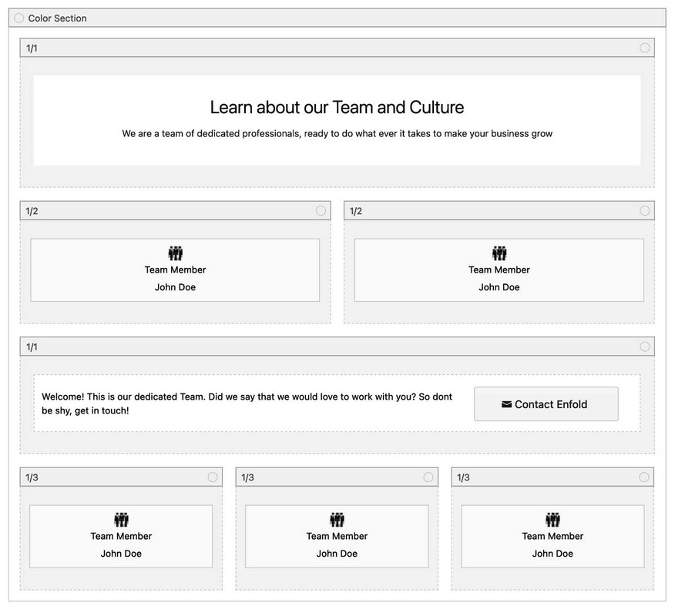Click the team member icon in the right 1/2 column
Screen dimensions: 675x616
(x=499, y=253)
